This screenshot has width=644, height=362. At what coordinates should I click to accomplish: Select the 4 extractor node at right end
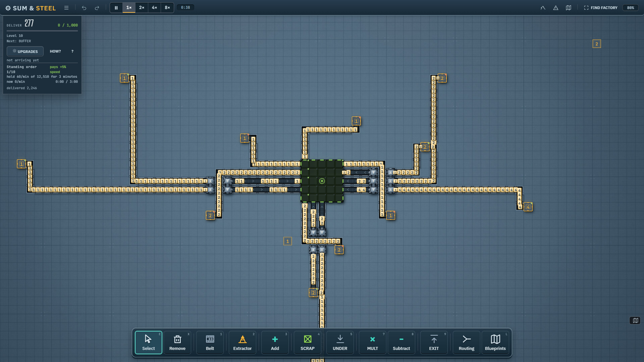(x=528, y=207)
